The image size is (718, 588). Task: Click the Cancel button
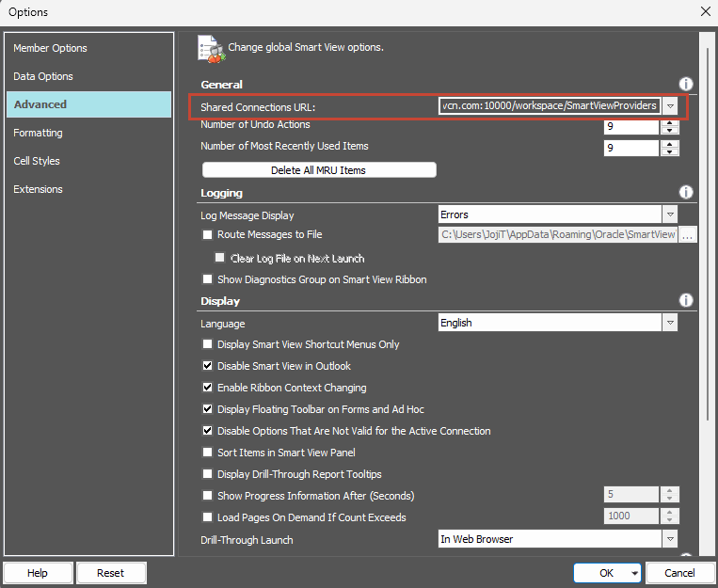tap(679, 573)
